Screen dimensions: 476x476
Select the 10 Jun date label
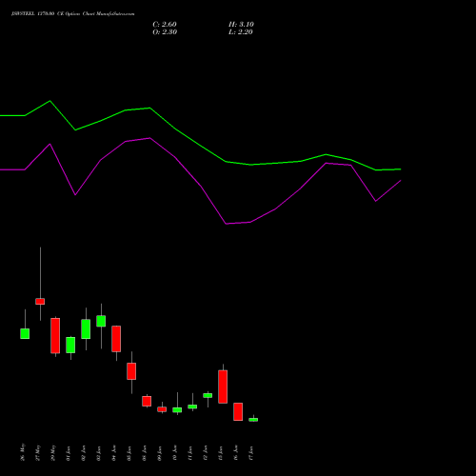pos(175,453)
